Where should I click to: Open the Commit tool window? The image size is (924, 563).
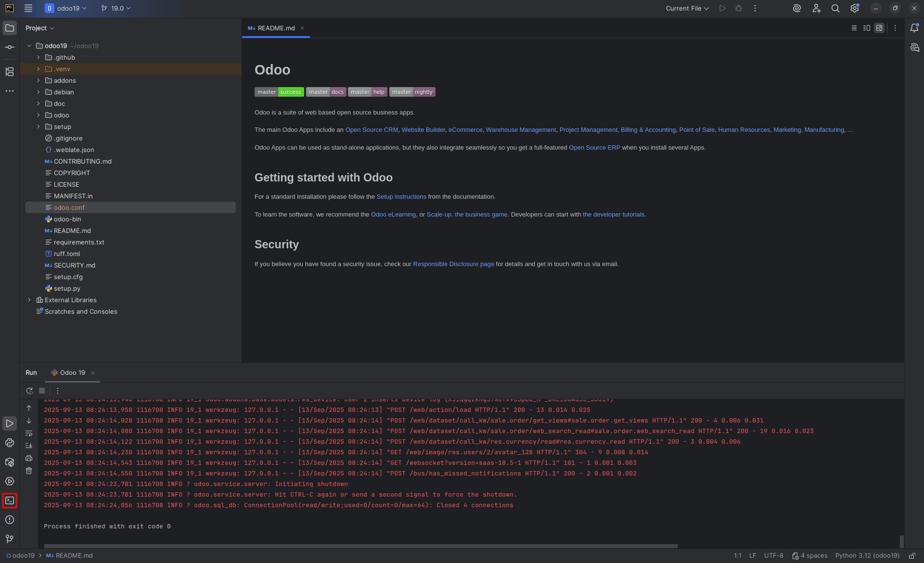point(10,47)
